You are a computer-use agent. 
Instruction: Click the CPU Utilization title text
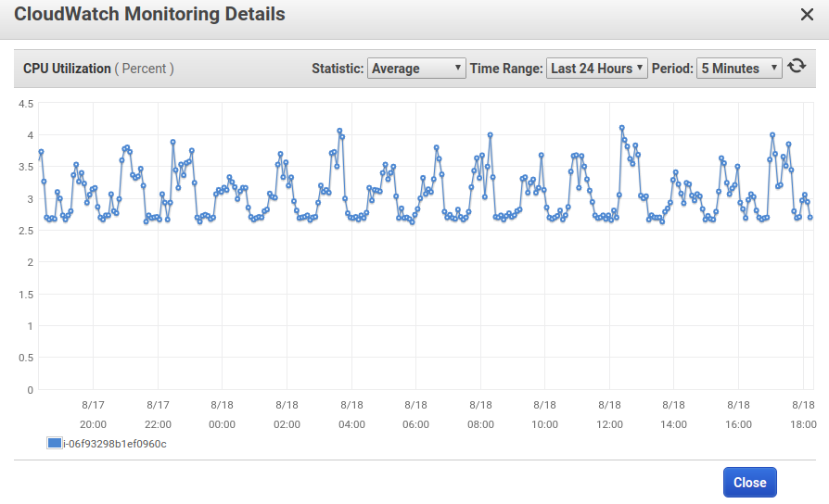click(67, 69)
